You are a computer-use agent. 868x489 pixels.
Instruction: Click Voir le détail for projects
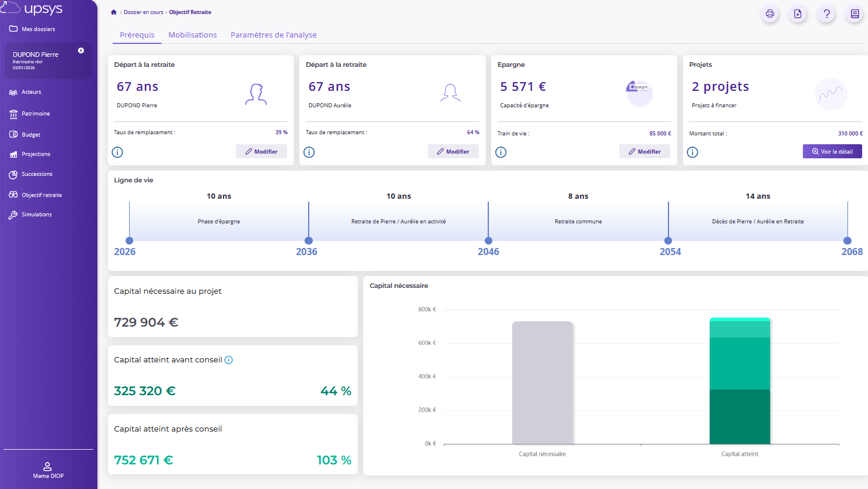coord(832,151)
